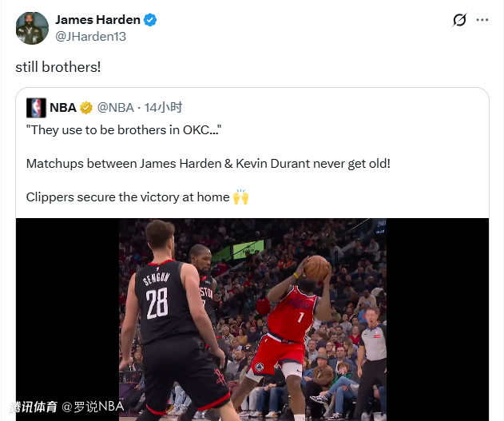
Task: Click the gold verified badge next to NBA
Action: (x=86, y=108)
